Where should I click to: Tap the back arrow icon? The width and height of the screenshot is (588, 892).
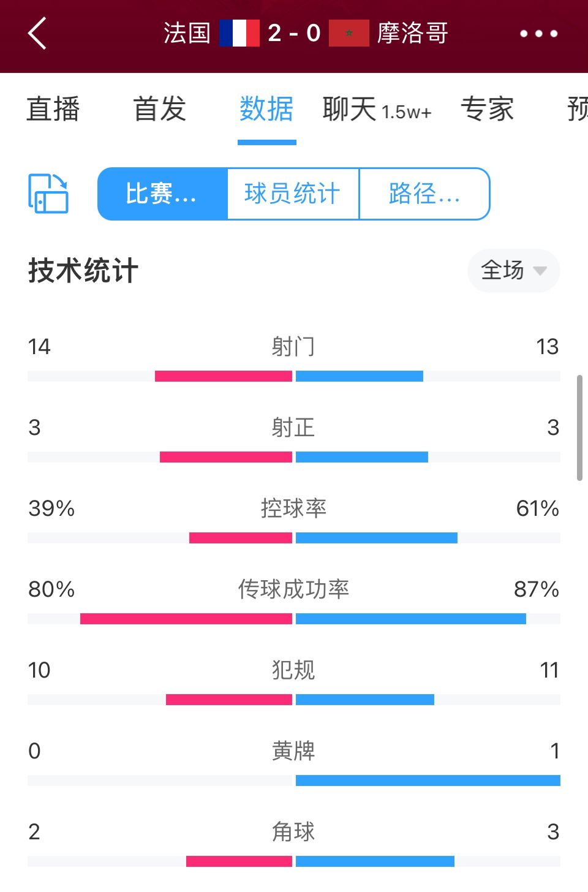[x=37, y=33]
